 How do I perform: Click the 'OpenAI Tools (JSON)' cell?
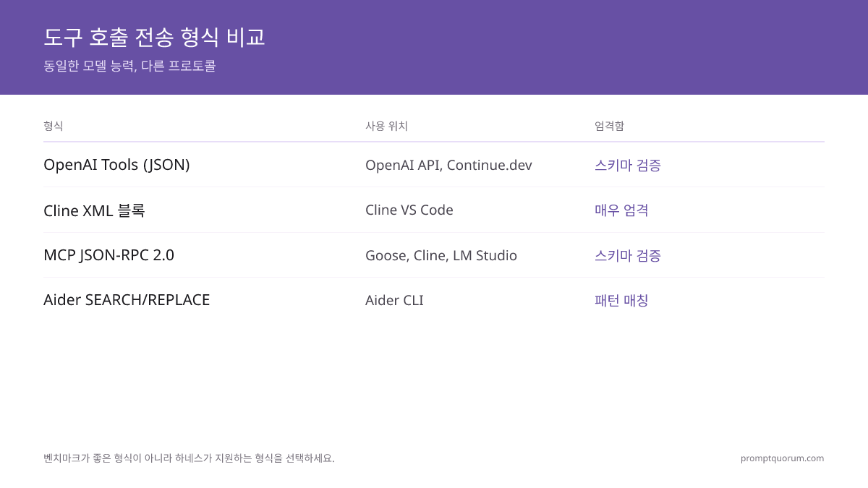116,165
